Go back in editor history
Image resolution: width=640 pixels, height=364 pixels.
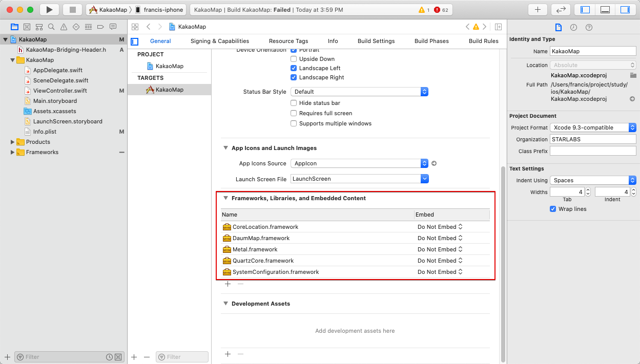point(149,27)
